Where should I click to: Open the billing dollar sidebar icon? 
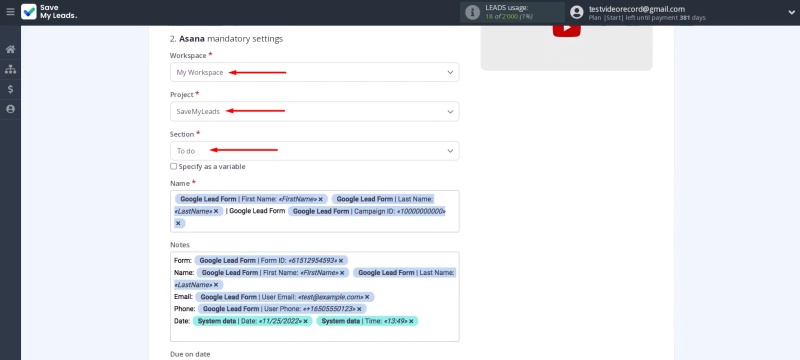click(x=10, y=89)
